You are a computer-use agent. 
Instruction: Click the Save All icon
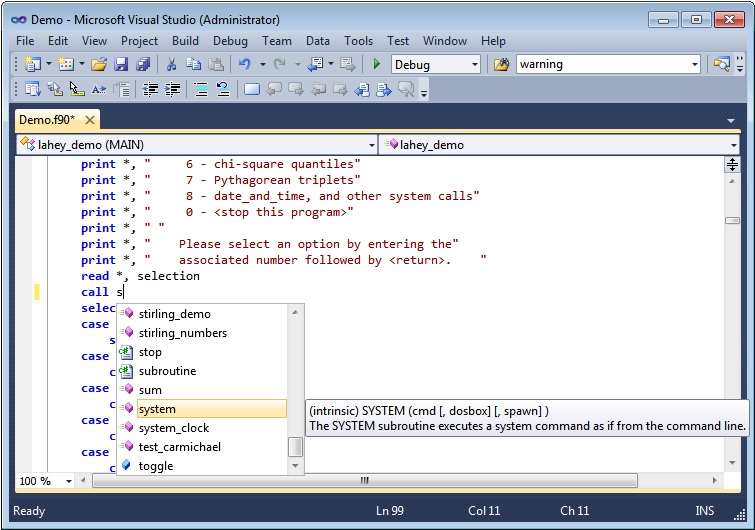click(143, 64)
